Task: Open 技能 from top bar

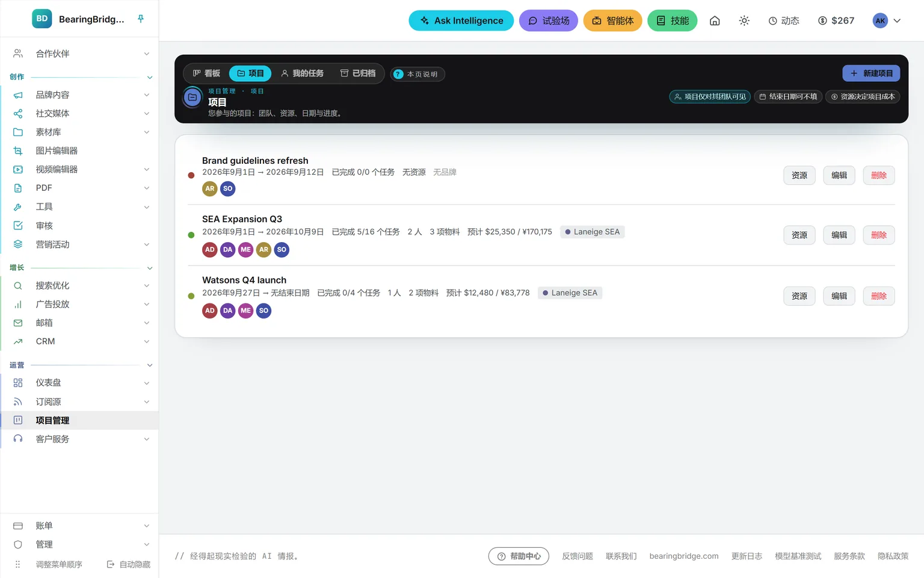Action: coord(673,20)
